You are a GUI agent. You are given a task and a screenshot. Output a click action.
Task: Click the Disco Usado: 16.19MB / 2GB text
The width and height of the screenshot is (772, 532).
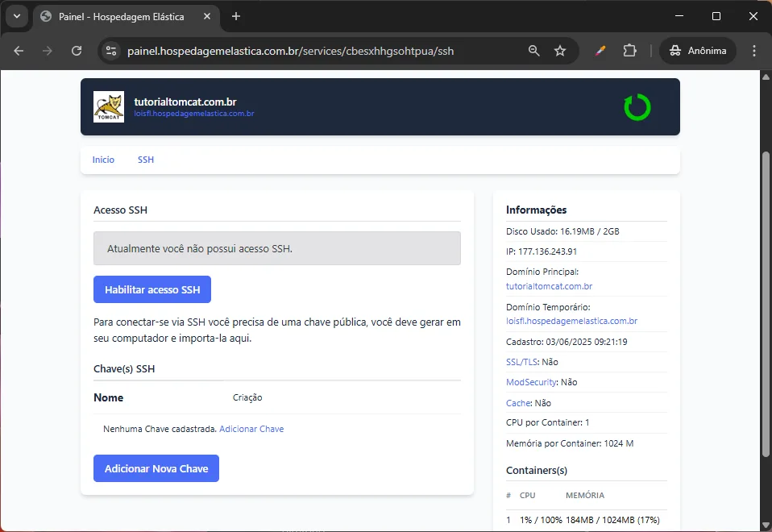(562, 231)
